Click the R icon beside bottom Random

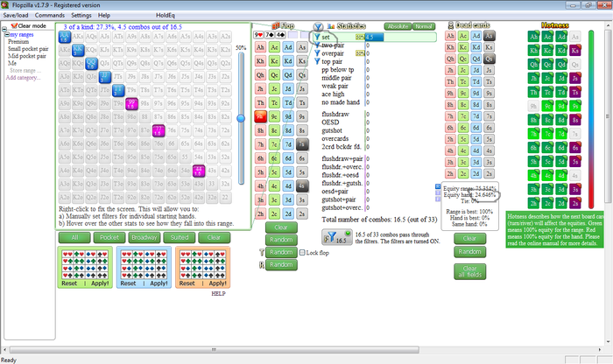tap(262, 265)
